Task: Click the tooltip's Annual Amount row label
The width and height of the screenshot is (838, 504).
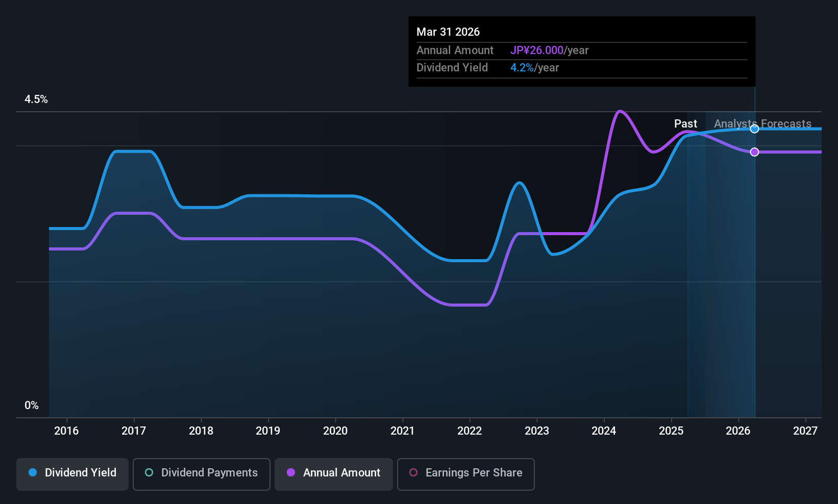Action: [x=455, y=51]
